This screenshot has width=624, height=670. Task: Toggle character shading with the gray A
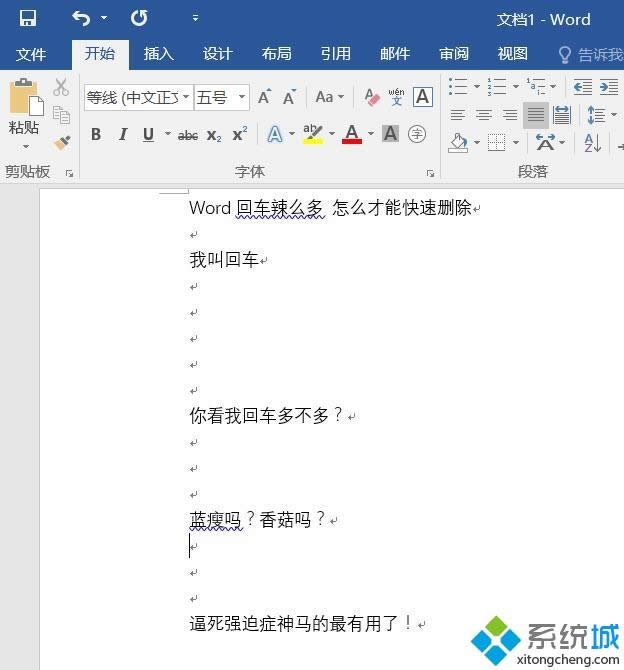coord(390,134)
